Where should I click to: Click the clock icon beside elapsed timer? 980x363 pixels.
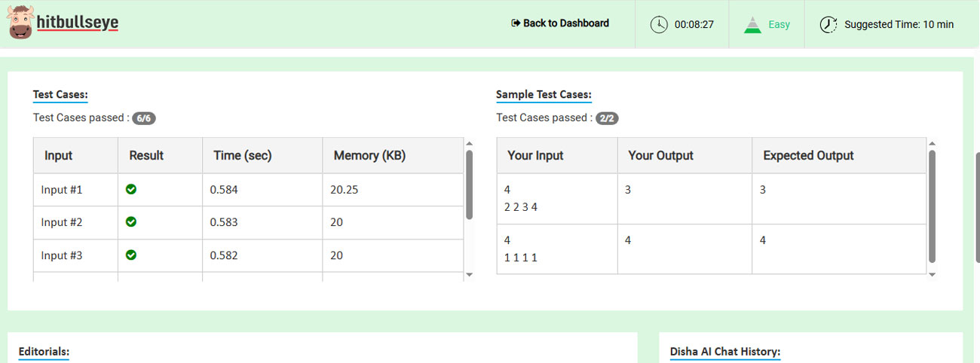[659, 24]
